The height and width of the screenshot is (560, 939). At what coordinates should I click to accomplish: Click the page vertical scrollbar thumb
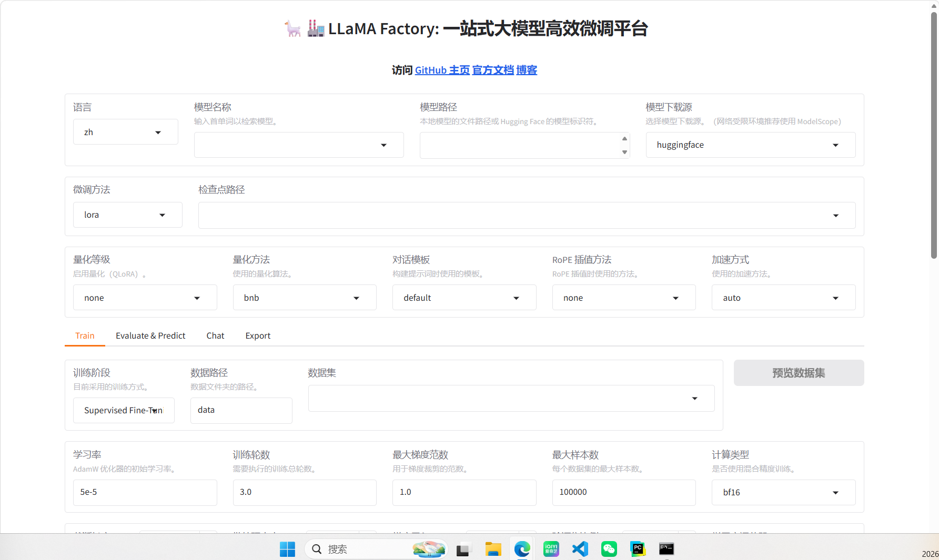click(934, 135)
